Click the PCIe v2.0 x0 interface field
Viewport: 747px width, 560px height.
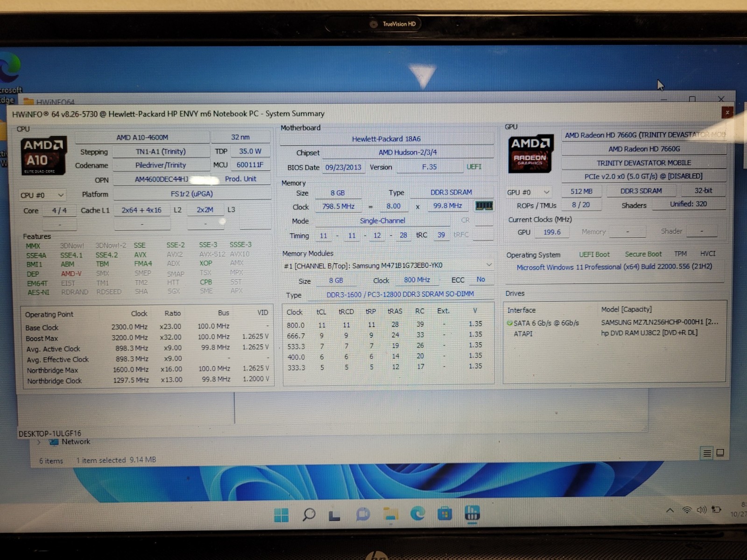[x=644, y=176]
